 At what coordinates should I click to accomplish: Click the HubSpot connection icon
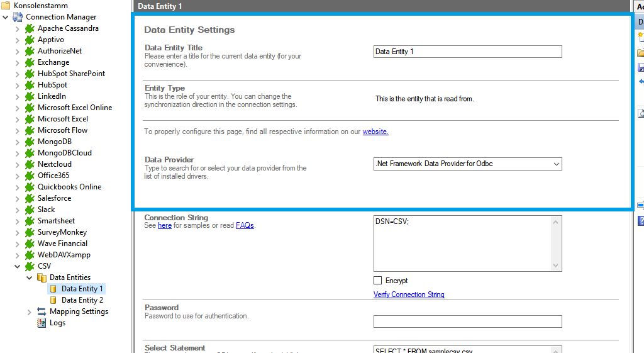click(x=30, y=85)
